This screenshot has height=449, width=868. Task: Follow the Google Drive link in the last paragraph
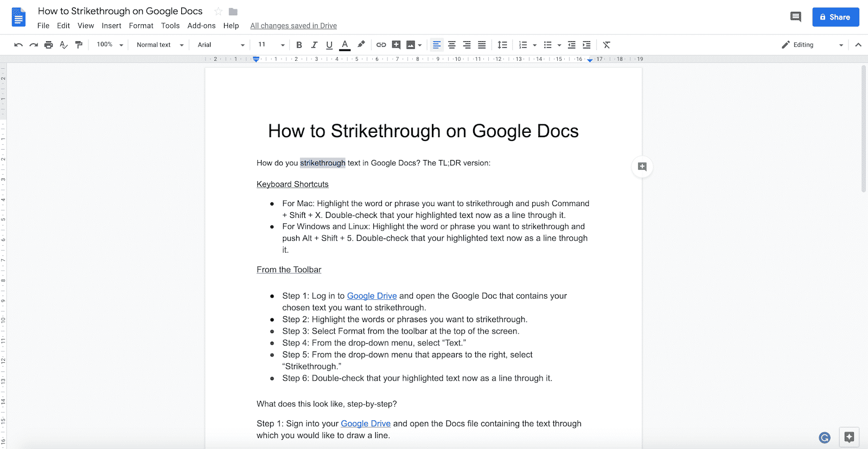366,424
